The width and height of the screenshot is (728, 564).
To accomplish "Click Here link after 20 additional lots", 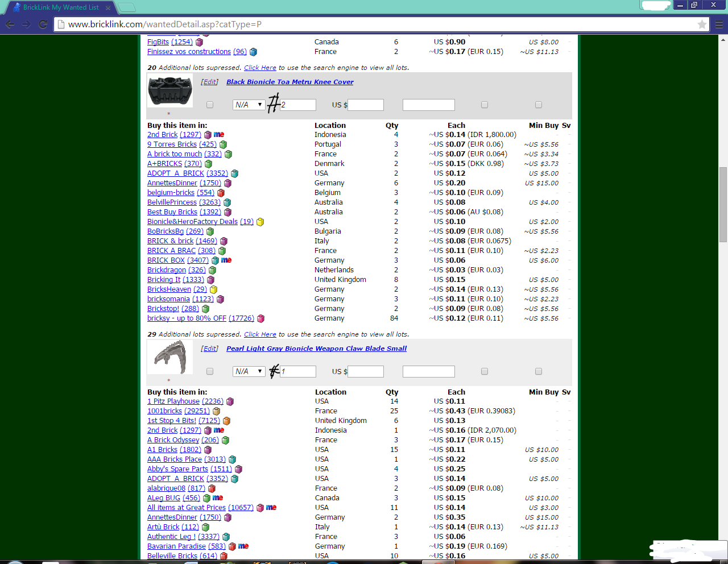I will point(260,68).
